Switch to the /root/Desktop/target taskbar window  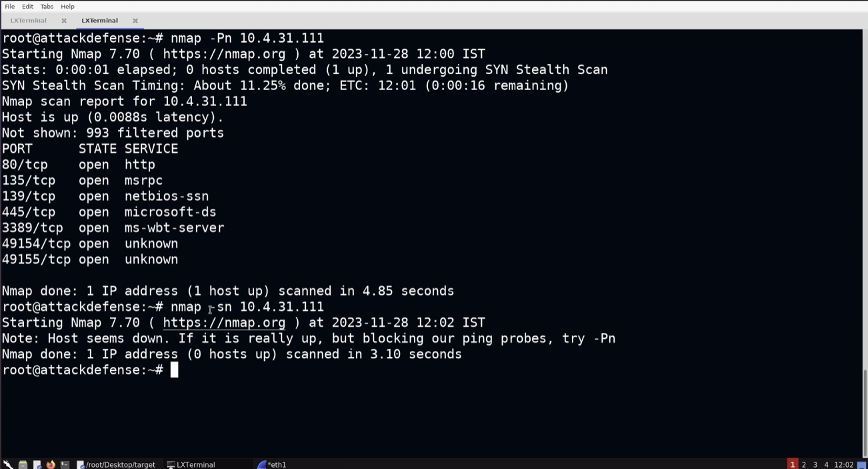pos(116,464)
